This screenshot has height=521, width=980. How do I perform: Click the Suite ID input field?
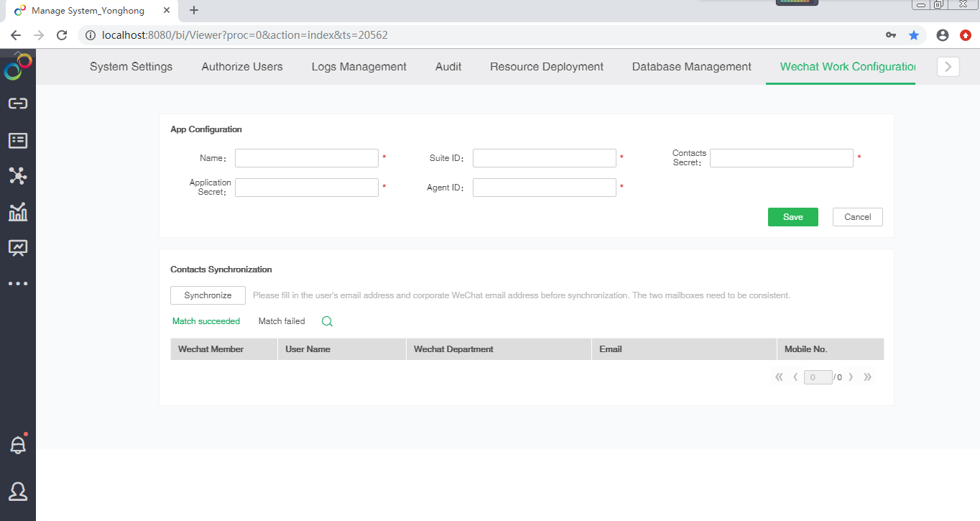[x=545, y=158]
